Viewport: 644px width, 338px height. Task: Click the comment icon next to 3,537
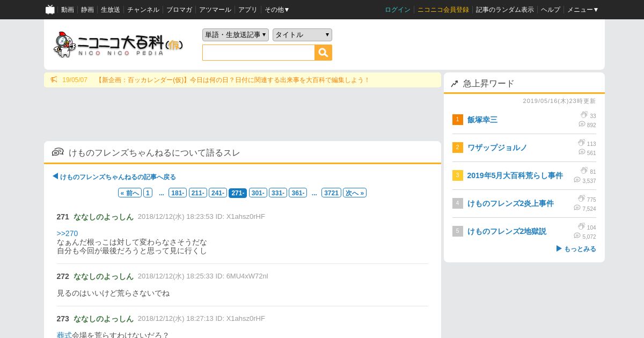[x=577, y=180]
